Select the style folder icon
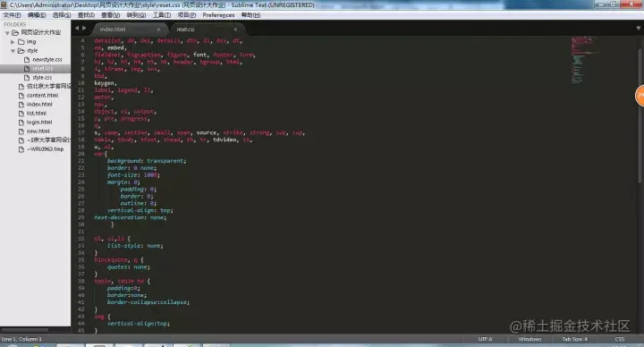The image size is (644, 347). pyautogui.click(x=21, y=50)
